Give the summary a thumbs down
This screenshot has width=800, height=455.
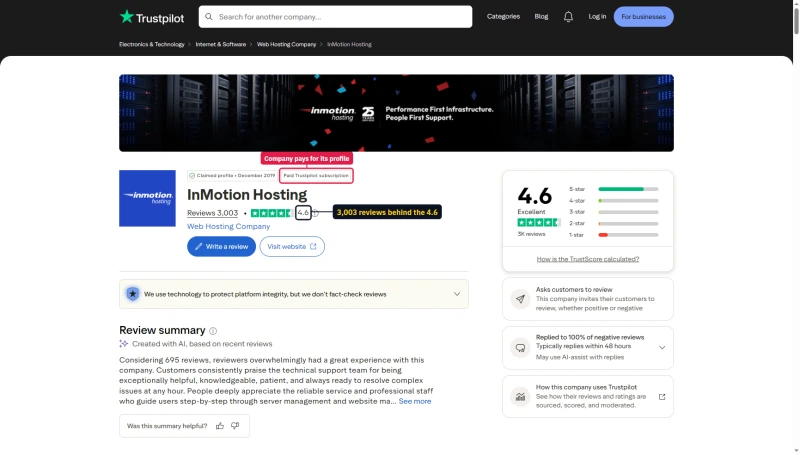coord(235,426)
